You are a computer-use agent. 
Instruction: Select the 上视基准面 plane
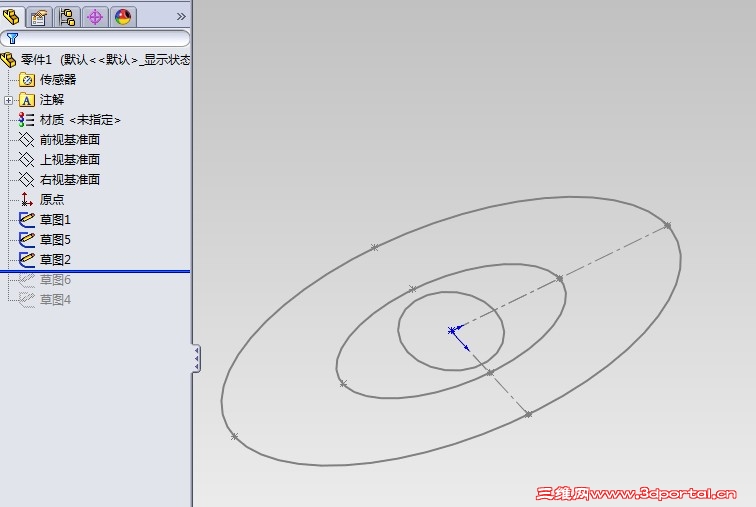tap(70, 160)
